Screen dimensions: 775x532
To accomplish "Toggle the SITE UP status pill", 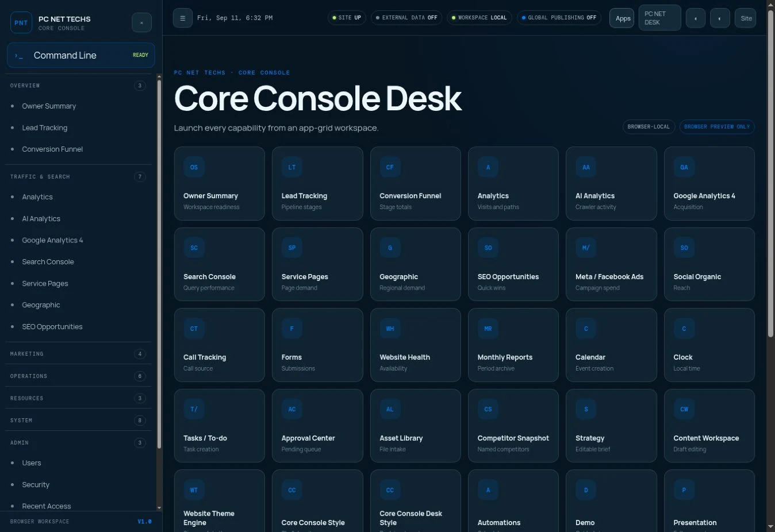I will 347,18.
